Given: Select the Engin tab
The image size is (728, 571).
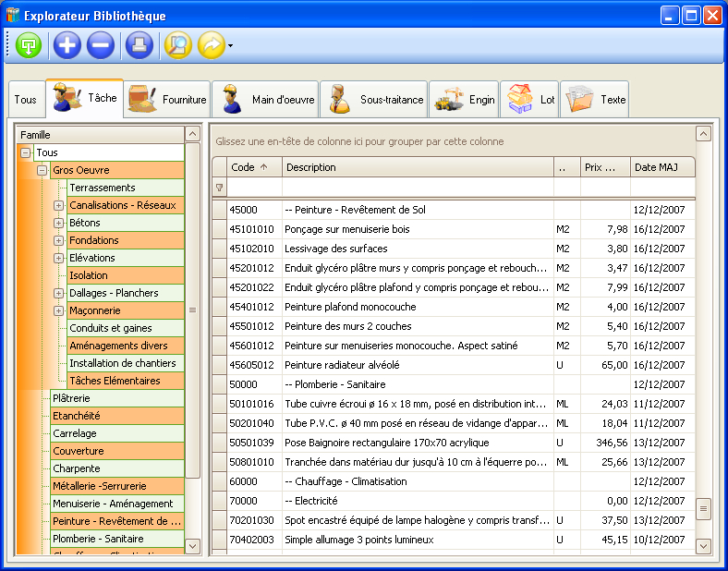Looking at the screenshot, I should (465, 100).
